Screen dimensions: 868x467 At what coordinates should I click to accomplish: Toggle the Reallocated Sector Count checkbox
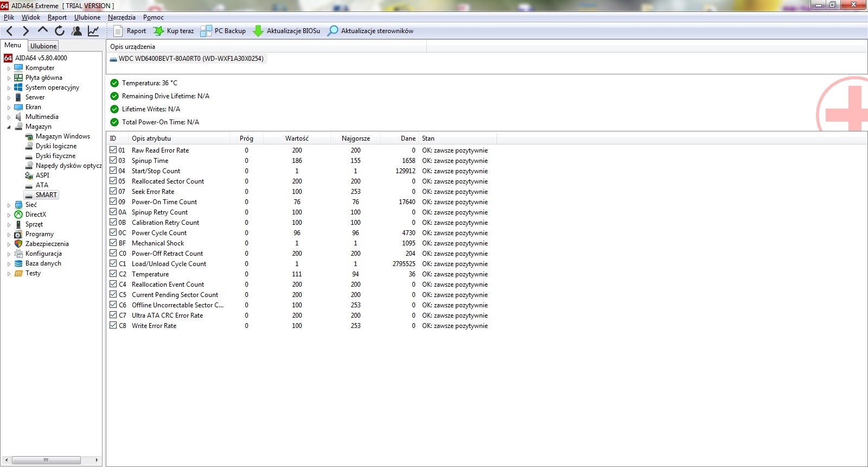(113, 181)
